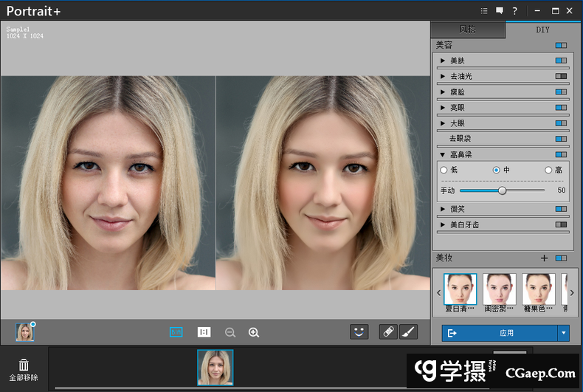Viewport: 583px width, 392px height.
Task: Expand the 美肤 section
Action: [x=443, y=61]
